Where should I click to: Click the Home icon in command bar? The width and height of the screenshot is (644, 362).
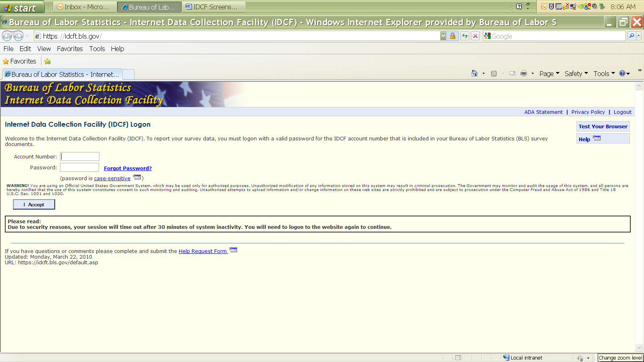475,74
